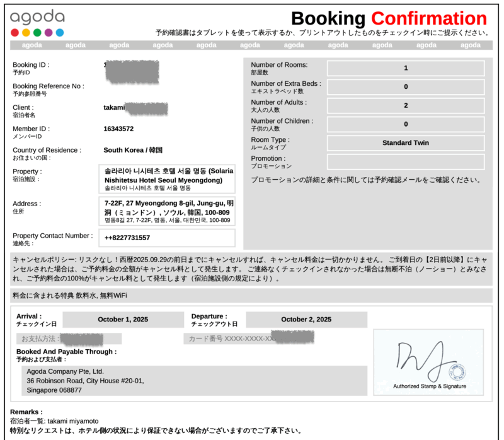
Task: Click the "Authorized Stamp & Signature" caption
Action: [430, 386]
